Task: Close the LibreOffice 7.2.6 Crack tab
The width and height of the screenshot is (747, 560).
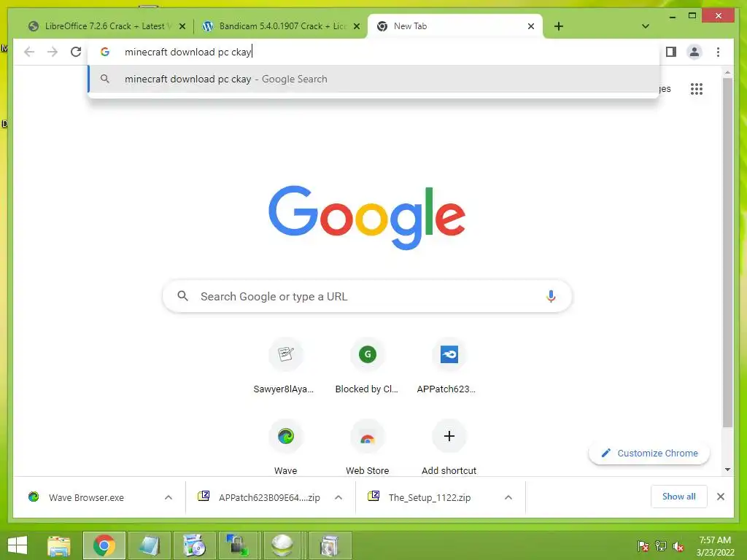Action: pyautogui.click(x=182, y=26)
